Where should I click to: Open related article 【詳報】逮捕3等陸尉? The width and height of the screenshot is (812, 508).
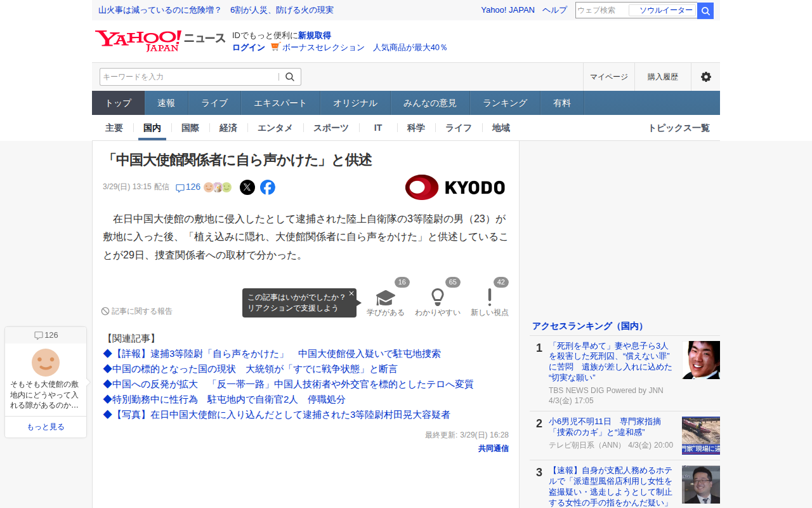point(272,354)
